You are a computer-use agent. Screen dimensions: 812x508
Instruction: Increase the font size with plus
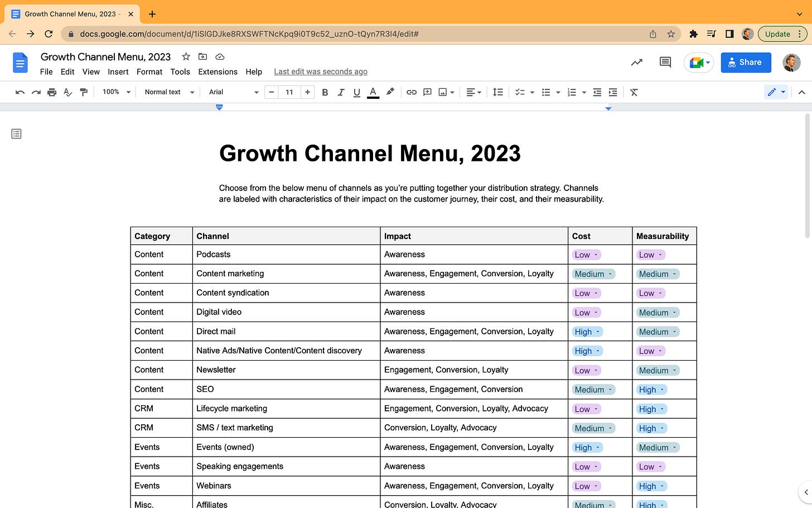click(307, 92)
